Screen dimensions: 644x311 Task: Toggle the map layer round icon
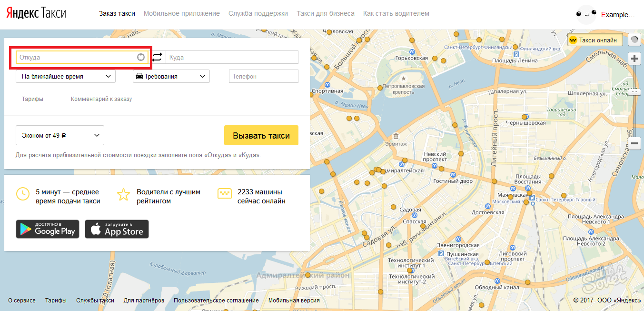[634, 40]
